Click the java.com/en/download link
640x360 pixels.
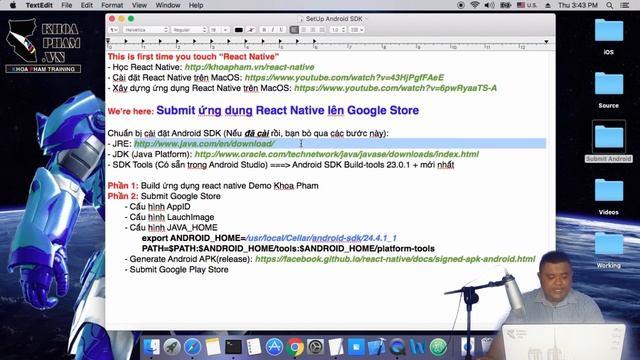pyautogui.click(x=204, y=144)
